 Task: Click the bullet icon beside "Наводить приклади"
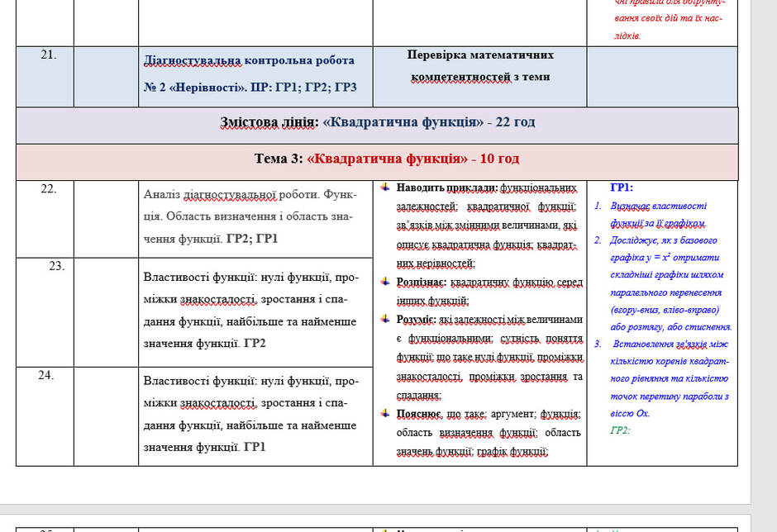tap(385, 188)
